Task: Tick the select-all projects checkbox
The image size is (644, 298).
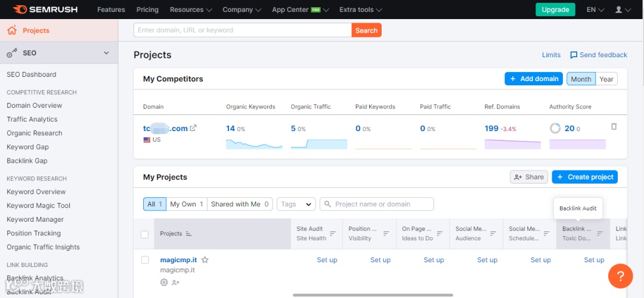Action: click(144, 234)
